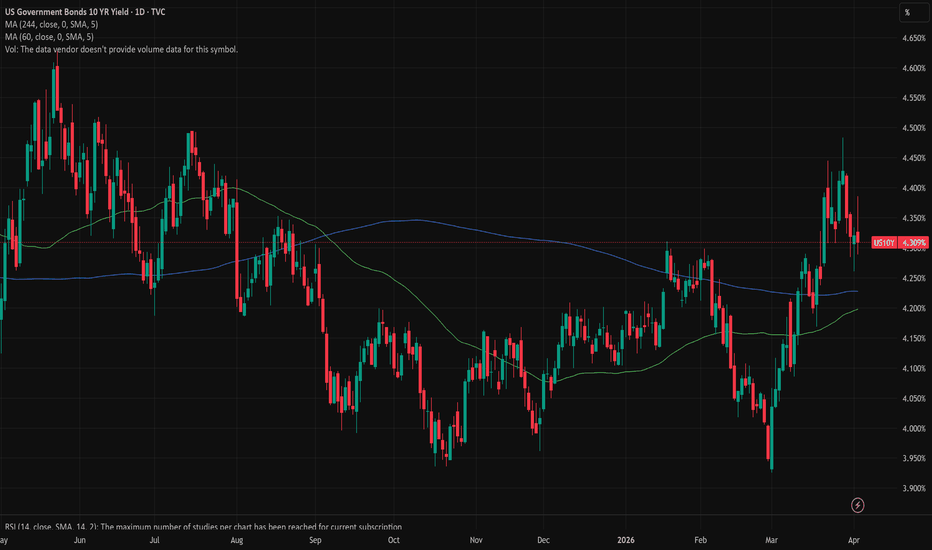This screenshot has width=932, height=550.
Task: Select the current price label 4.309%
Action: point(914,242)
